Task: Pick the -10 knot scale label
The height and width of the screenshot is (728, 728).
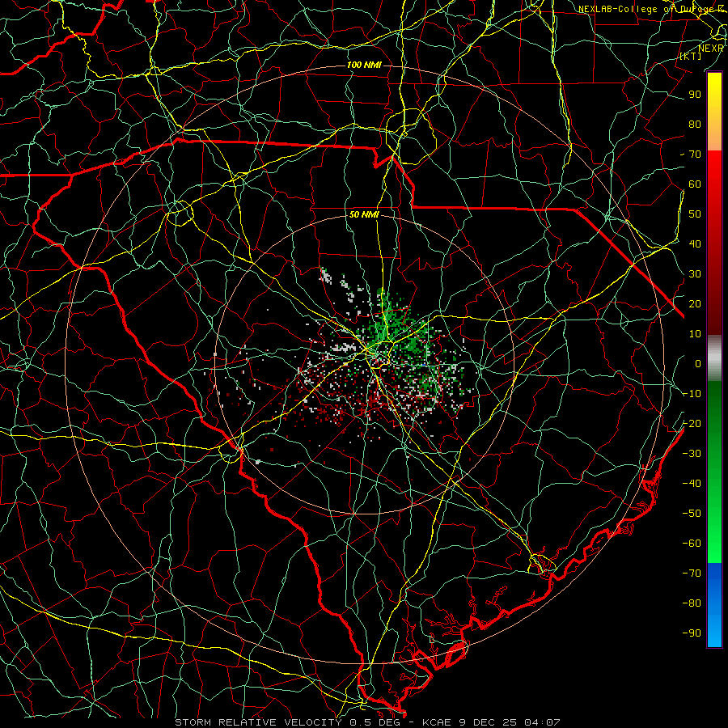Action: coord(692,394)
